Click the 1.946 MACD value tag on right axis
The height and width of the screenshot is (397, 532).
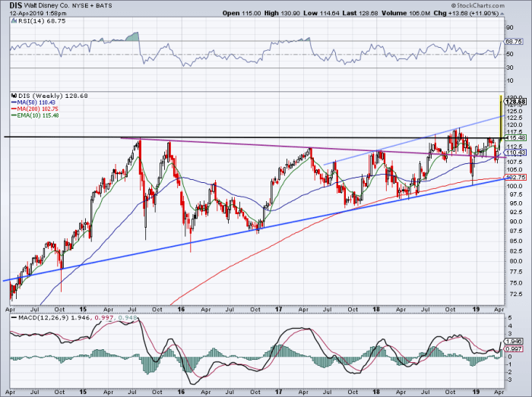(515, 342)
